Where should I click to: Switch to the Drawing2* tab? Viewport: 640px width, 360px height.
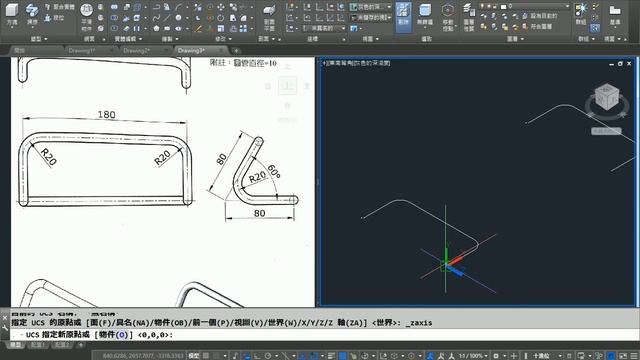tap(136, 51)
